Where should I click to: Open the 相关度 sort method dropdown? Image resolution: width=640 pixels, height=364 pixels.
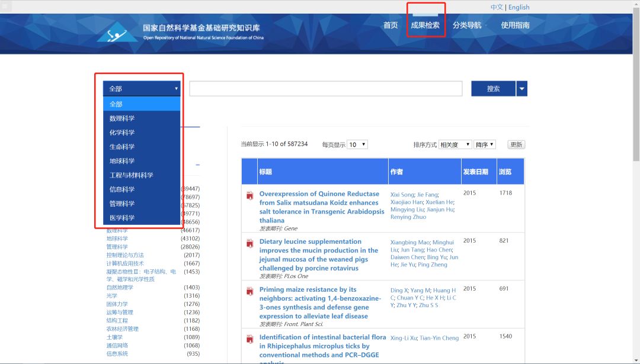455,144
